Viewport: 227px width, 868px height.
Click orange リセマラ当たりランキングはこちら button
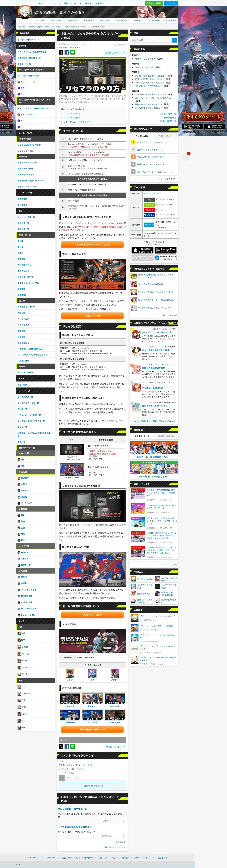[x=92, y=245]
